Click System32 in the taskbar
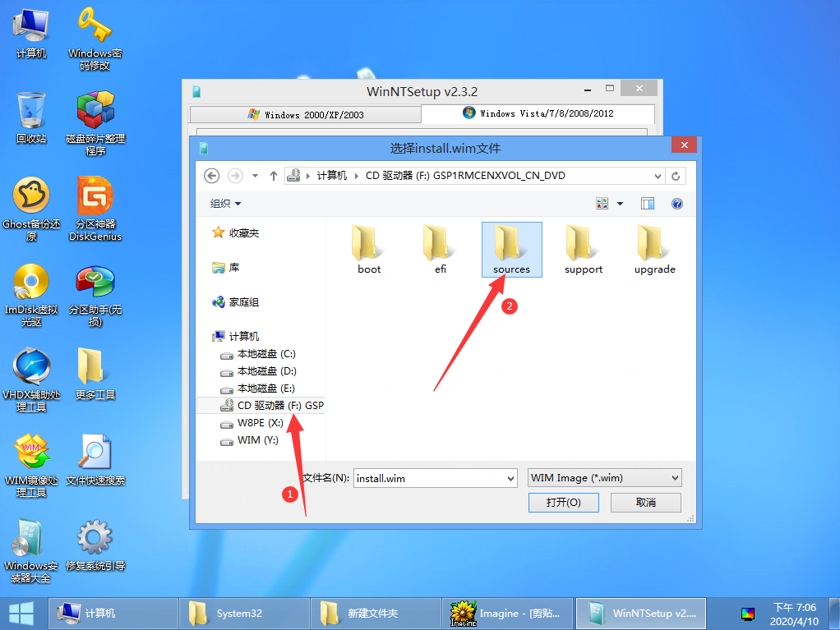The width and height of the screenshot is (840, 630). (x=244, y=614)
